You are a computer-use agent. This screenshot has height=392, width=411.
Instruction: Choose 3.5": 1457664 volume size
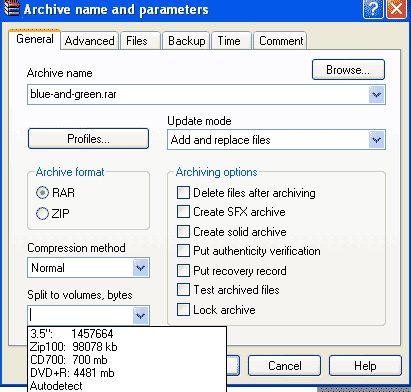click(127, 334)
